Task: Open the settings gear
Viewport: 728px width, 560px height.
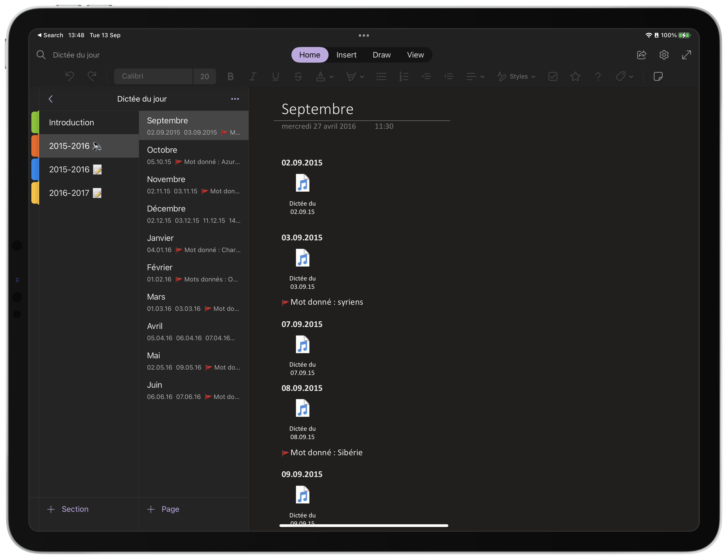Action: click(664, 55)
